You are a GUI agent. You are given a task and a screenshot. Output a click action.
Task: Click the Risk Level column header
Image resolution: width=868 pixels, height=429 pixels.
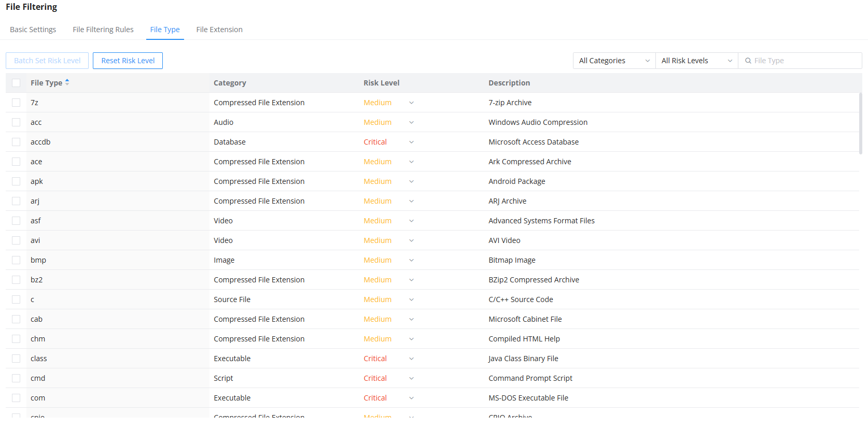pos(382,83)
